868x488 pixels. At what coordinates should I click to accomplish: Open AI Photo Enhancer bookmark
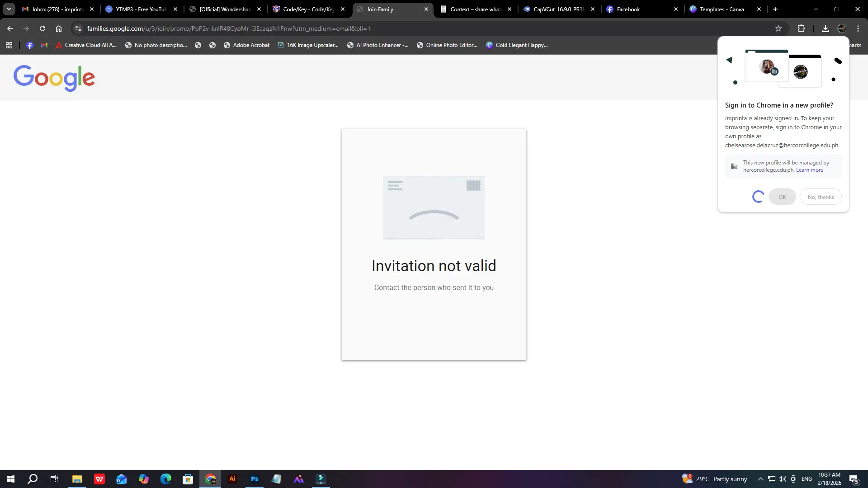tap(378, 45)
